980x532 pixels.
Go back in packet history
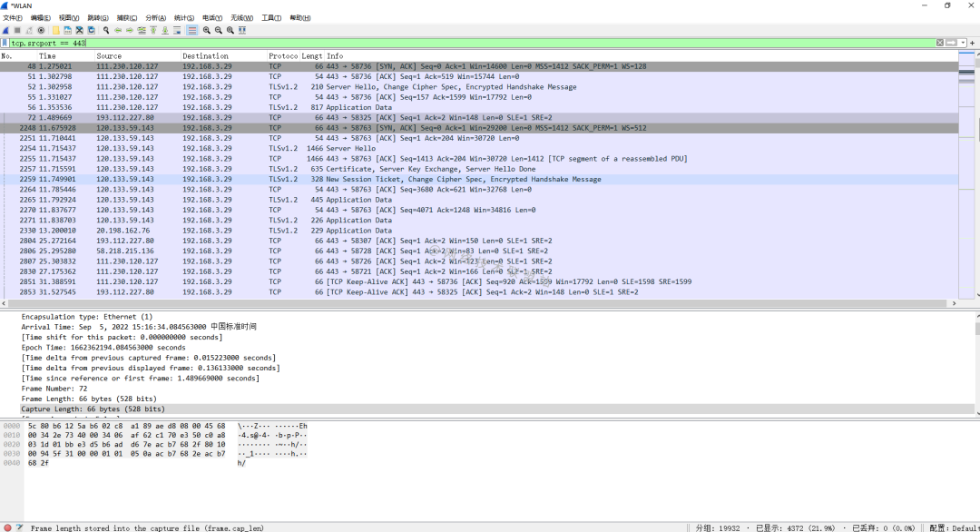coord(117,30)
